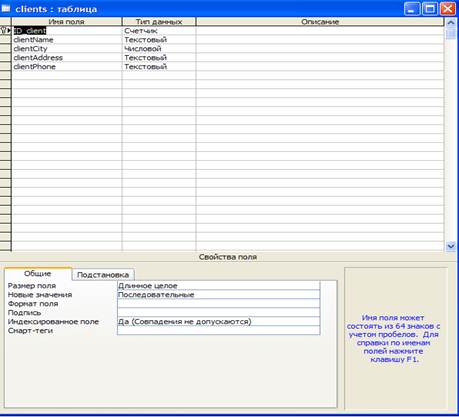Click scroll up arrow of field grid
Screen dimensions: 459x417
451,22
